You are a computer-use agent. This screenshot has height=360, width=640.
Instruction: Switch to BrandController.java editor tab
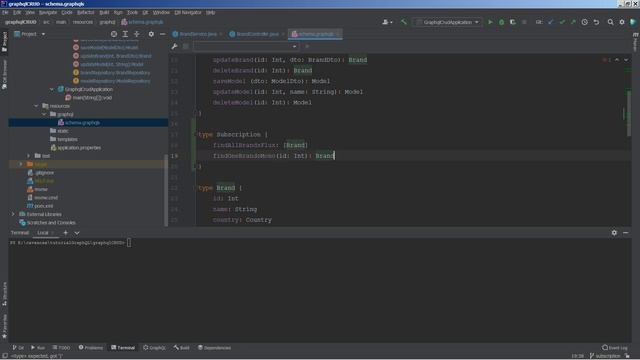pyautogui.click(x=257, y=34)
